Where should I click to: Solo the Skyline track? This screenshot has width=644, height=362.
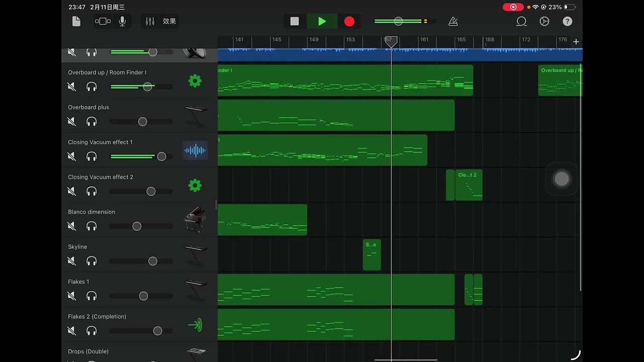tap(92, 261)
